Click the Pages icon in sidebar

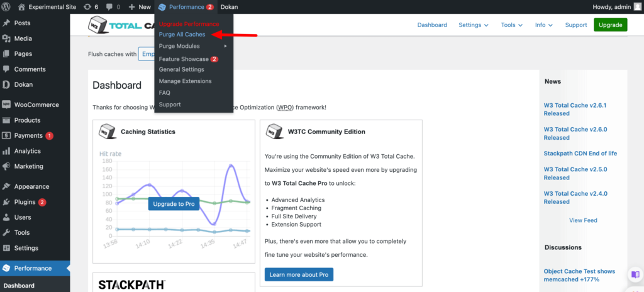pyautogui.click(x=6, y=54)
